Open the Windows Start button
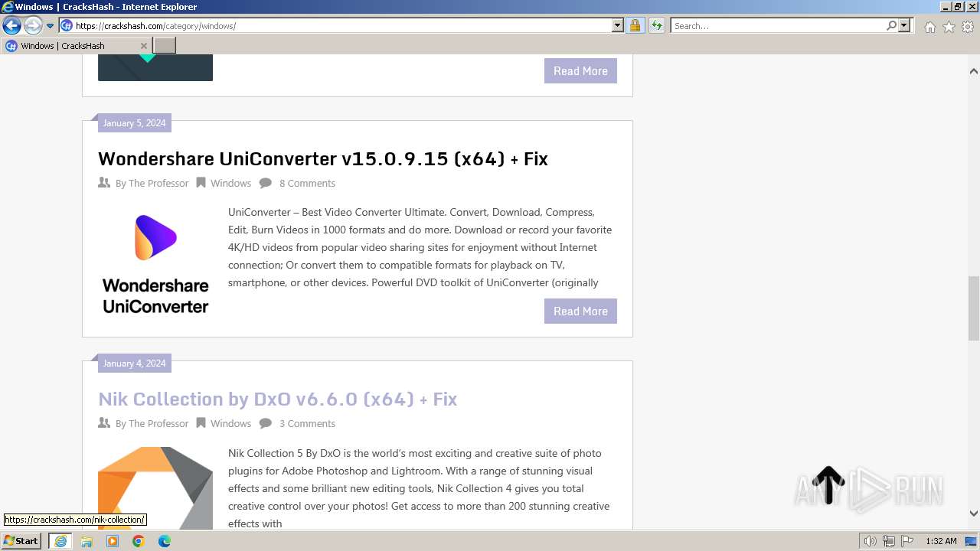Screen dimensions: 980x551 pyautogui.click(x=21, y=540)
